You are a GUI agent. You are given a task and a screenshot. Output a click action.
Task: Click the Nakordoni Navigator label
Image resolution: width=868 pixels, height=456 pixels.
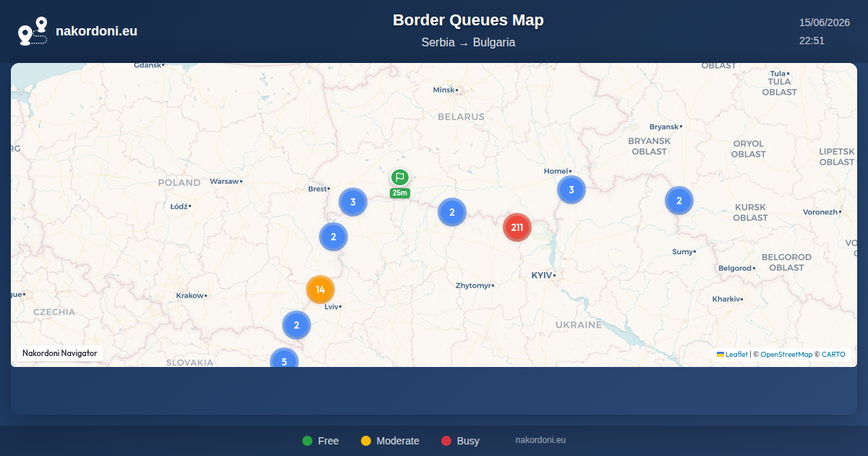click(60, 353)
